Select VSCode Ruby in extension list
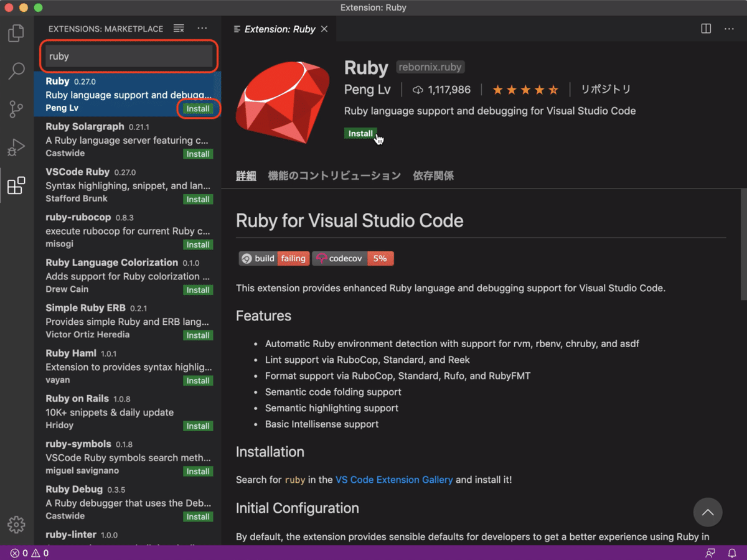The height and width of the screenshot is (560, 747). point(128,185)
